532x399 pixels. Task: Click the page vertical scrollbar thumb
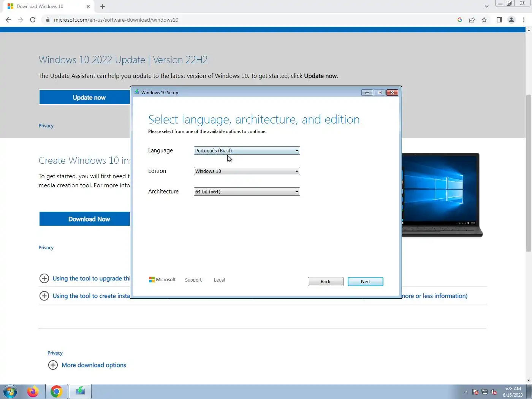point(529,173)
